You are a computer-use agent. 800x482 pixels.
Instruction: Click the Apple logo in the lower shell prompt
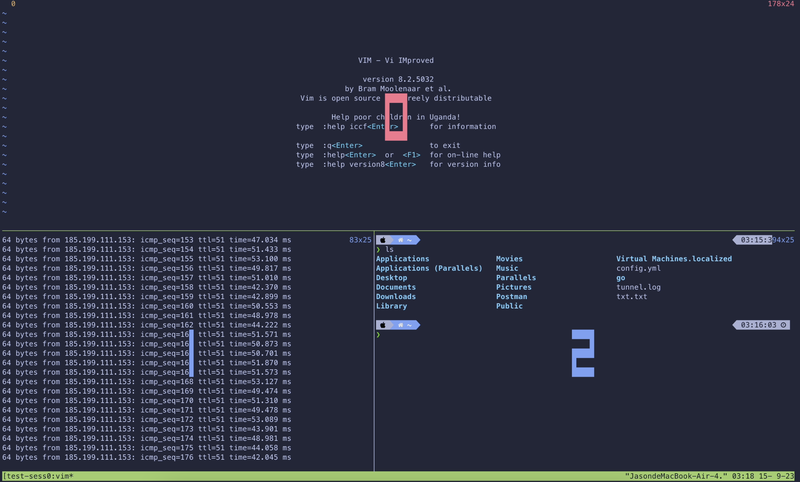coord(382,325)
